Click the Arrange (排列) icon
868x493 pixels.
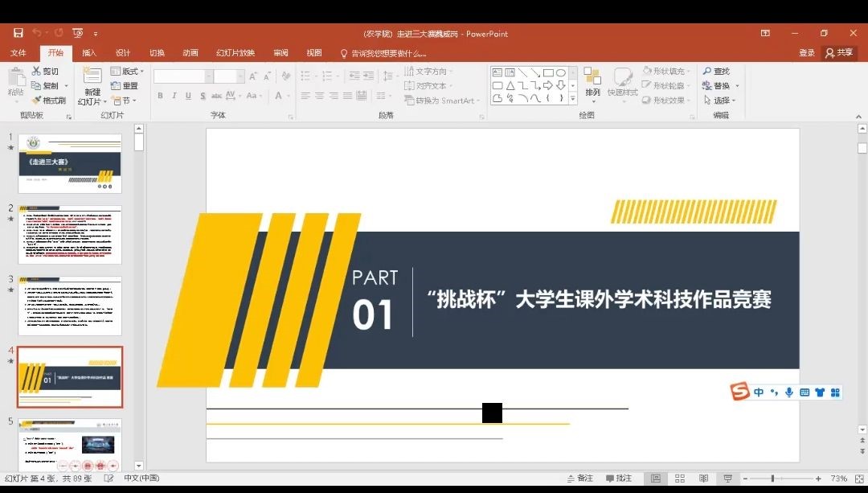click(592, 82)
